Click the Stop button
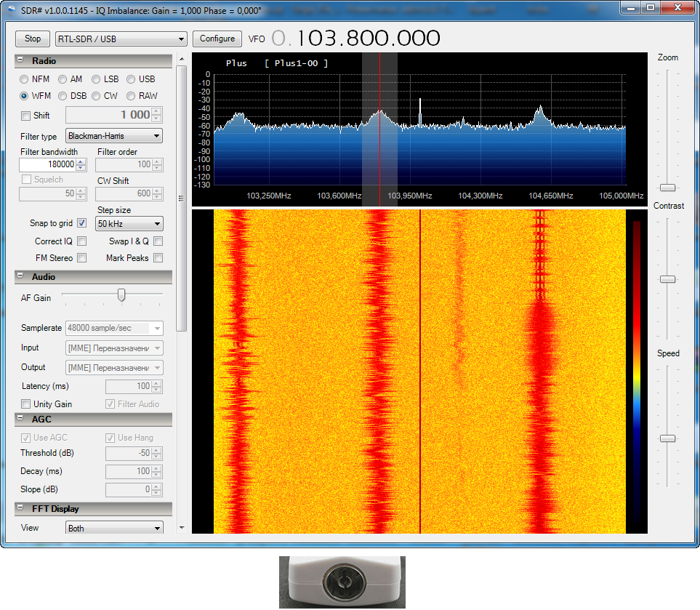 [x=32, y=39]
